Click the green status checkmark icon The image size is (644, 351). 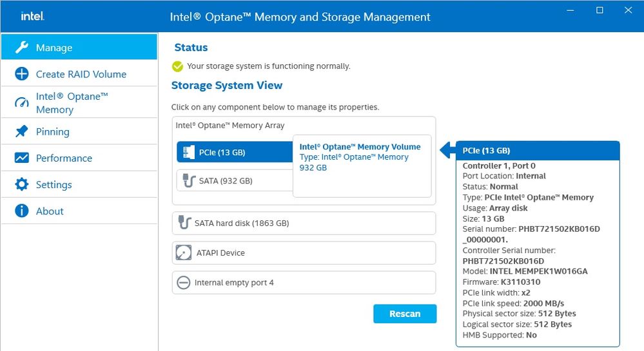click(177, 66)
